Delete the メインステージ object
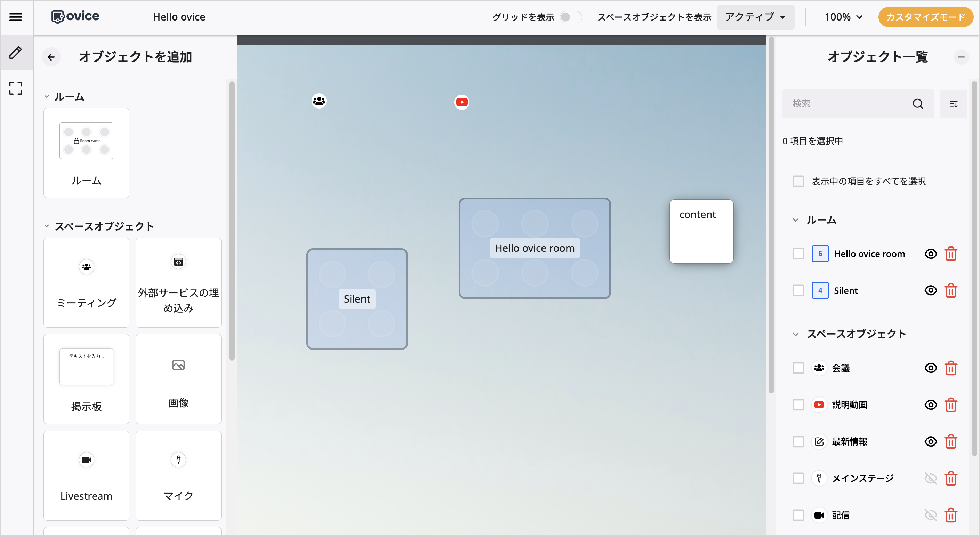The height and width of the screenshot is (537, 980). (951, 478)
